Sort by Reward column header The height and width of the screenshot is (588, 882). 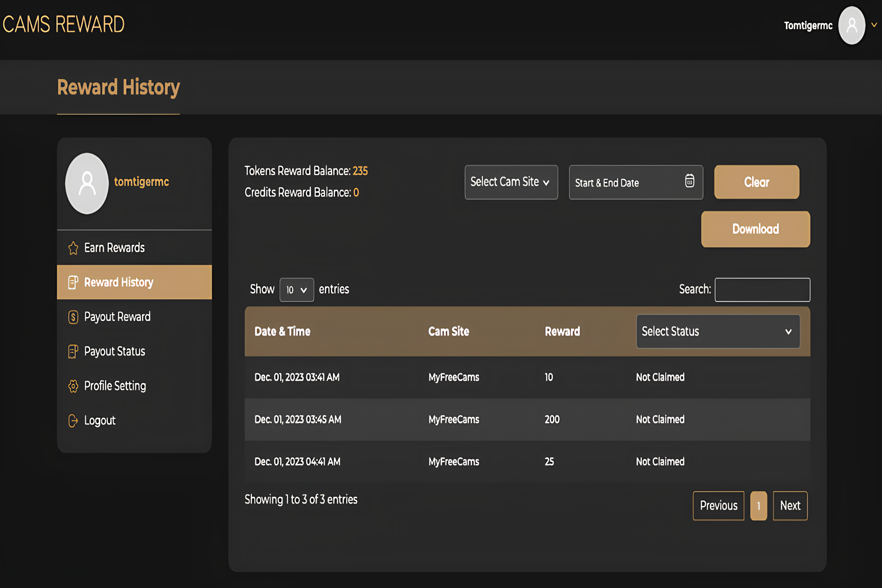[x=562, y=331]
